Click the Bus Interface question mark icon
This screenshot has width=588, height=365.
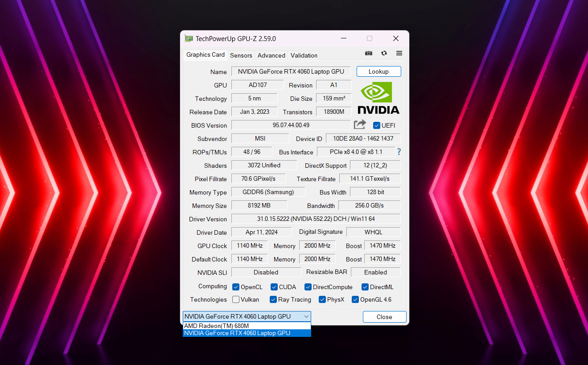point(399,152)
